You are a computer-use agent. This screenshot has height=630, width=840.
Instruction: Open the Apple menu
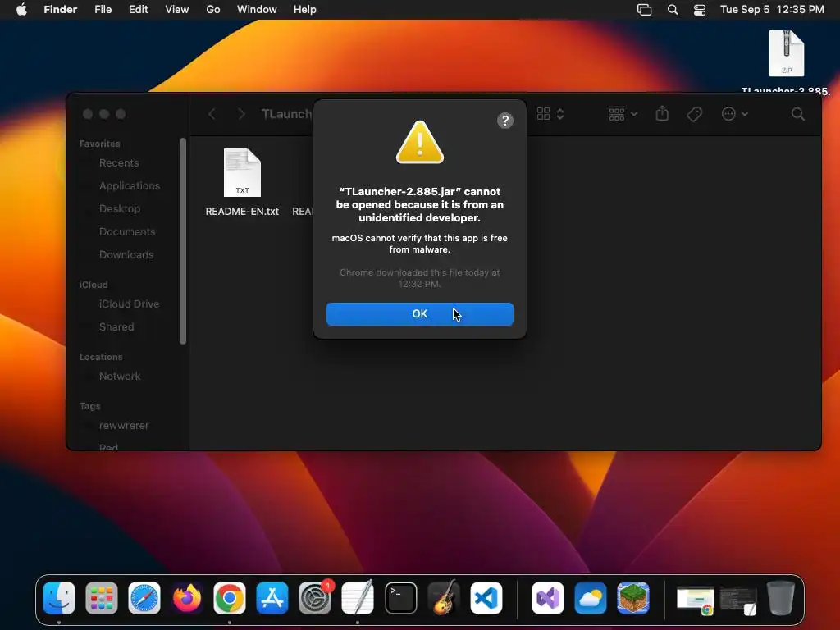coord(21,10)
